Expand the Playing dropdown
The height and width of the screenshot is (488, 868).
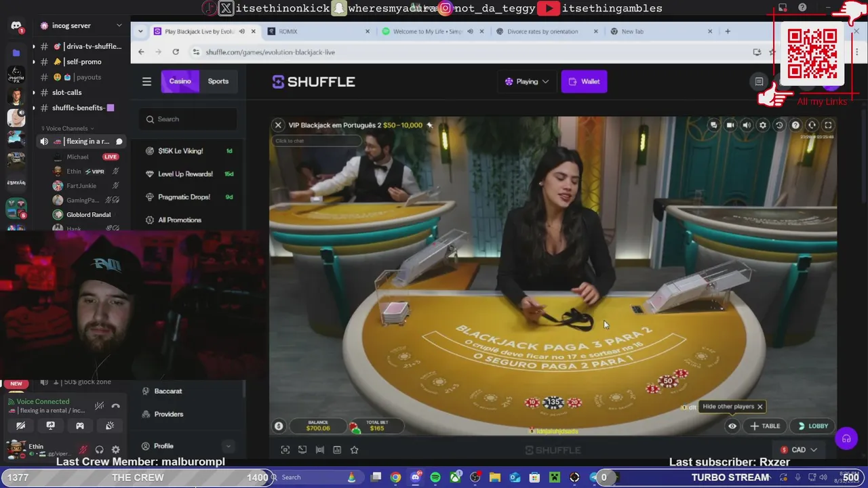coord(527,81)
